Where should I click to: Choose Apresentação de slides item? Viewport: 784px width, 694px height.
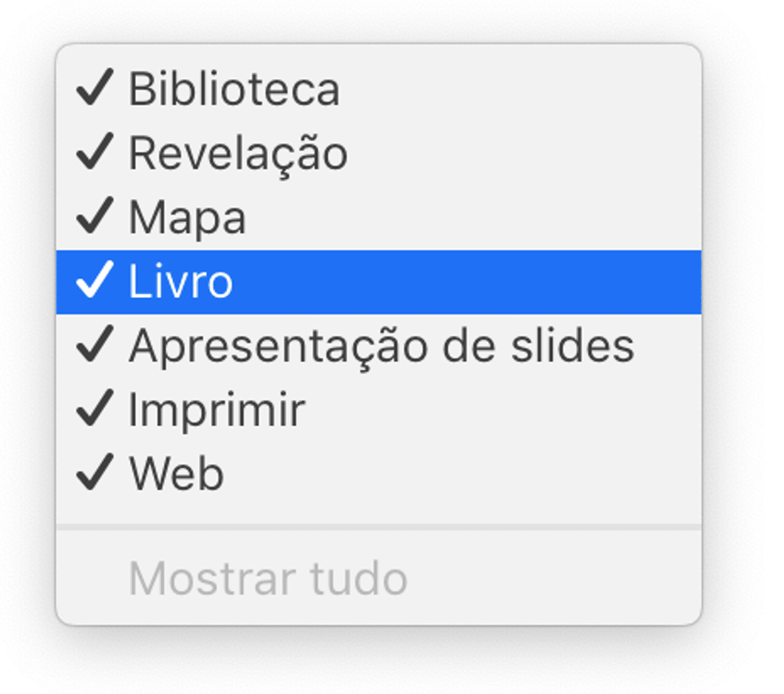point(379,346)
